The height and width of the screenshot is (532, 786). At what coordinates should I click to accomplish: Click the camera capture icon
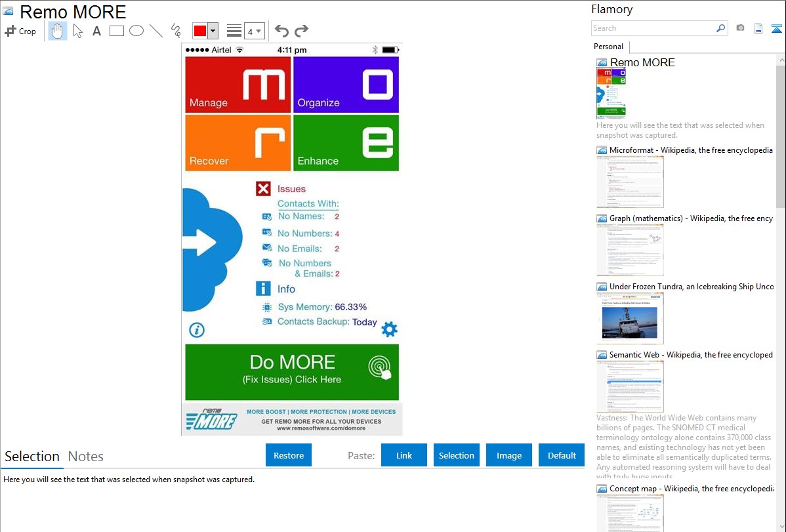point(740,28)
